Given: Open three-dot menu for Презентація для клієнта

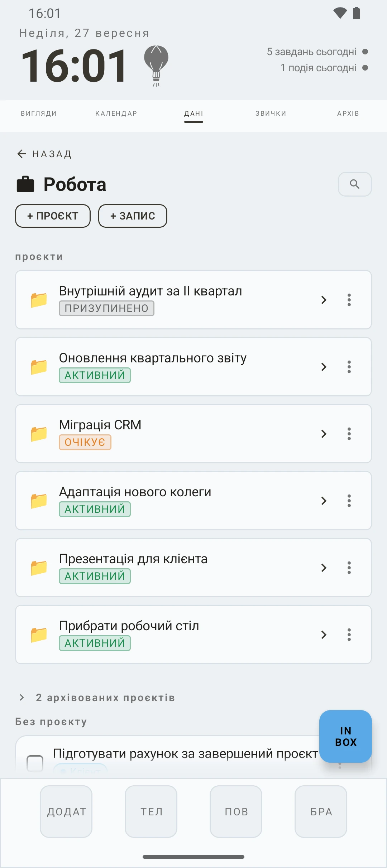Looking at the screenshot, I should point(349,568).
